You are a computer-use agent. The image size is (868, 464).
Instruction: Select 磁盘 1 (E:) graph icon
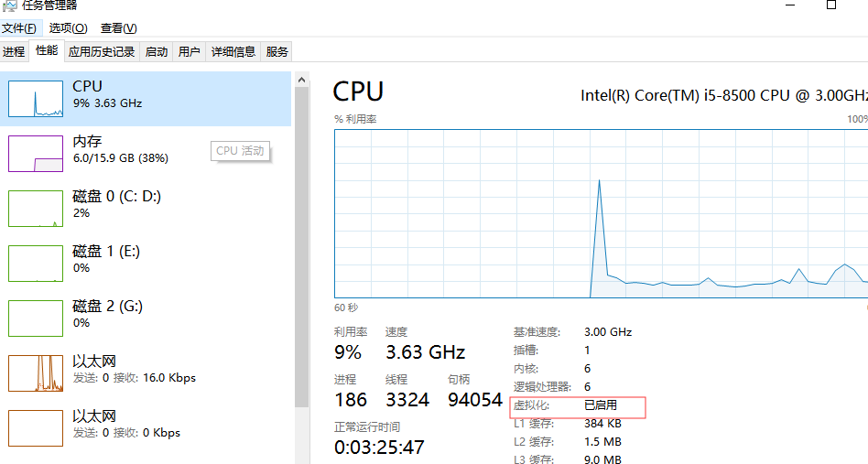[36, 264]
